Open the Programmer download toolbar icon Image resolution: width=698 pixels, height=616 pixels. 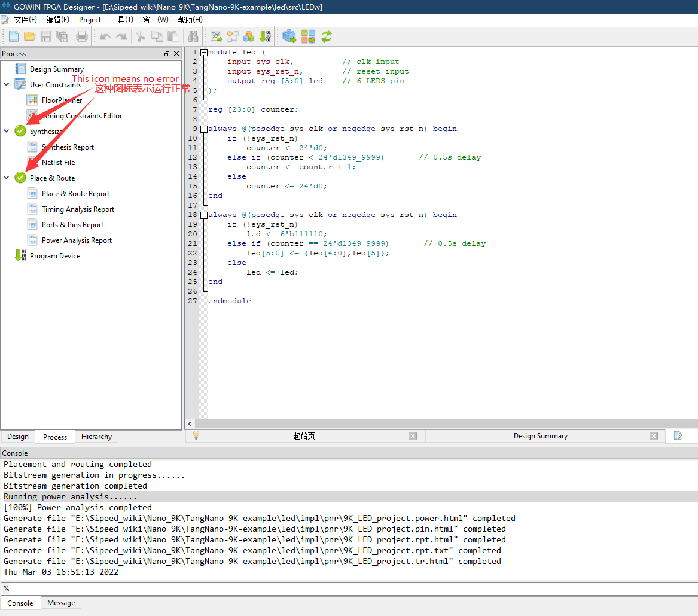pyautogui.click(x=266, y=36)
